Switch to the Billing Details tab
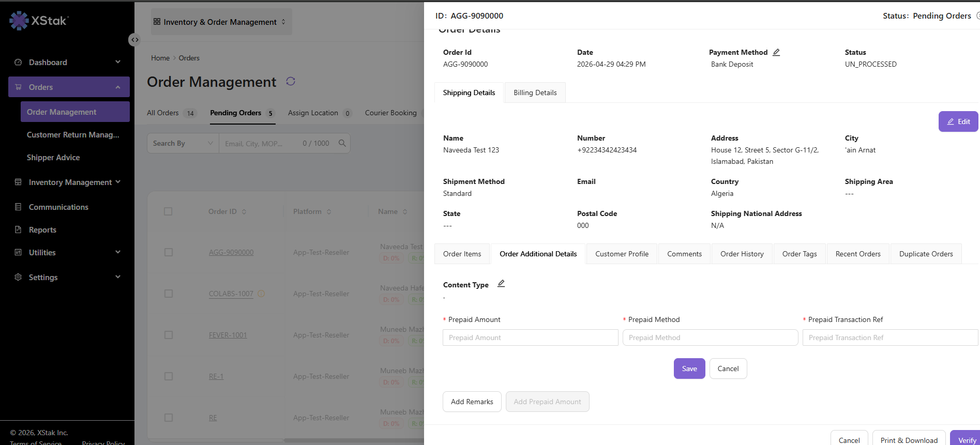The width and height of the screenshot is (980, 445). (x=535, y=93)
